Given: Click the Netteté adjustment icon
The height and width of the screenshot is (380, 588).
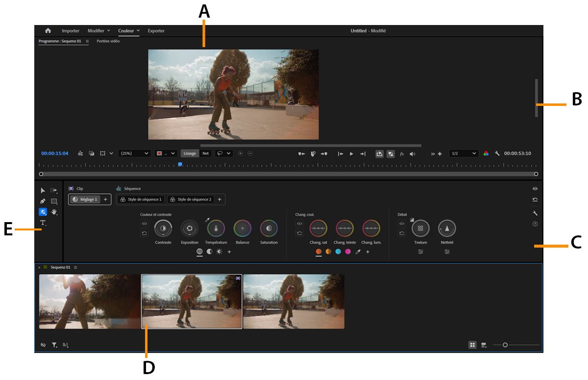Looking at the screenshot, I should (x=447, y=227).
